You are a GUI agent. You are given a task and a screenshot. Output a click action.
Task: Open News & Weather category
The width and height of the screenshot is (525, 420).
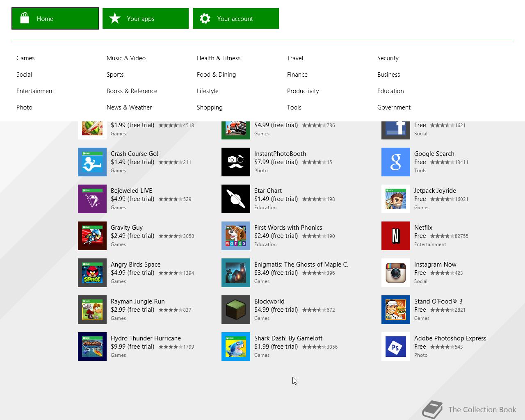129,107
